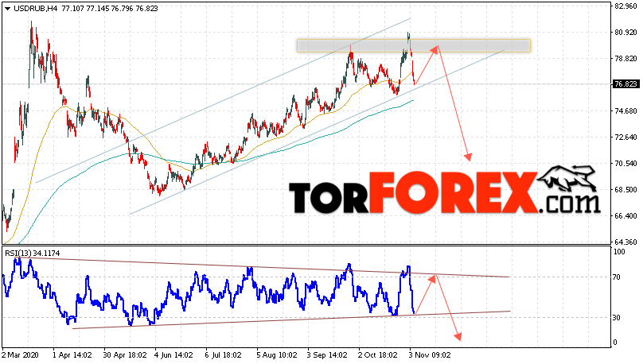Click the RSI 70 level label
643x364 pixels.
pos(617,277)
